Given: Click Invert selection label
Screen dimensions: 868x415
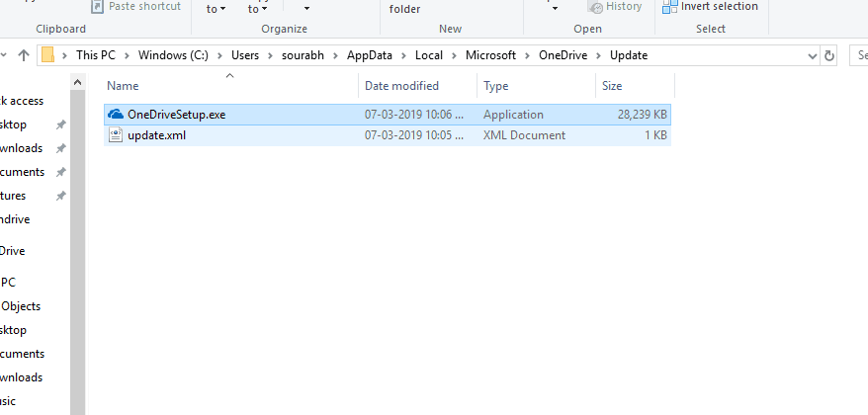Looking at the screenshot, I should (720, 6).
